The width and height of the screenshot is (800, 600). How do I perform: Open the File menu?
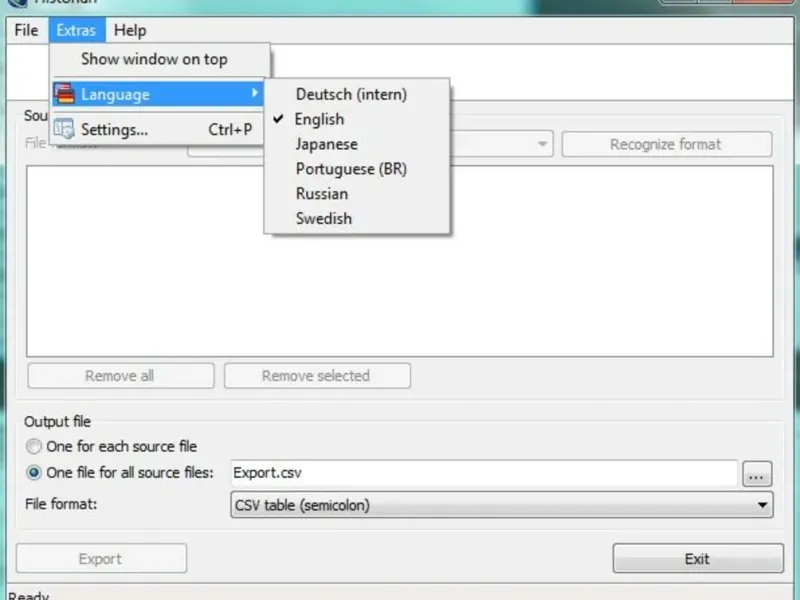pyautogui.click(x=27, y=30)
